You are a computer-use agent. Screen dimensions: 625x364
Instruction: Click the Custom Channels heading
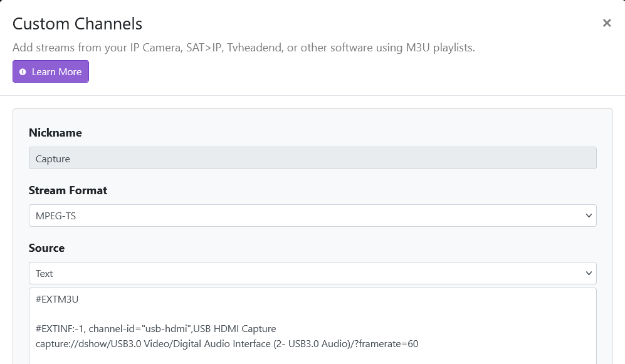(x=77, y=24)
